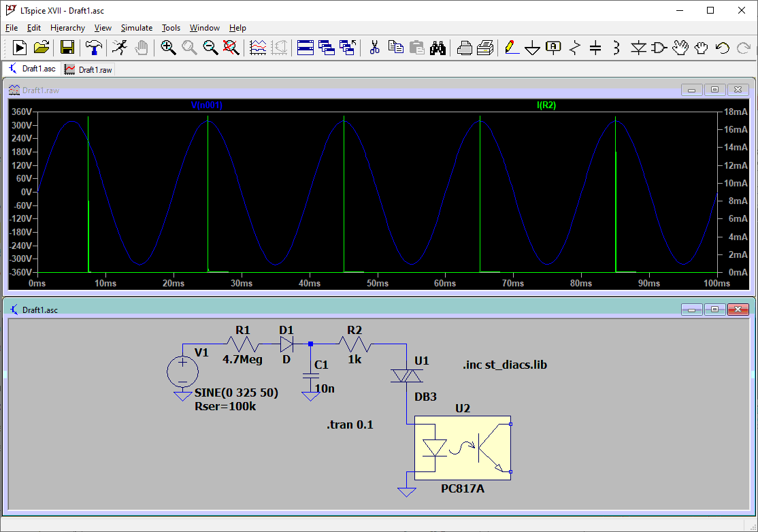Click the I(R2) trace label
The height and width of the screenshot is (532, 758).
[546, 105]
